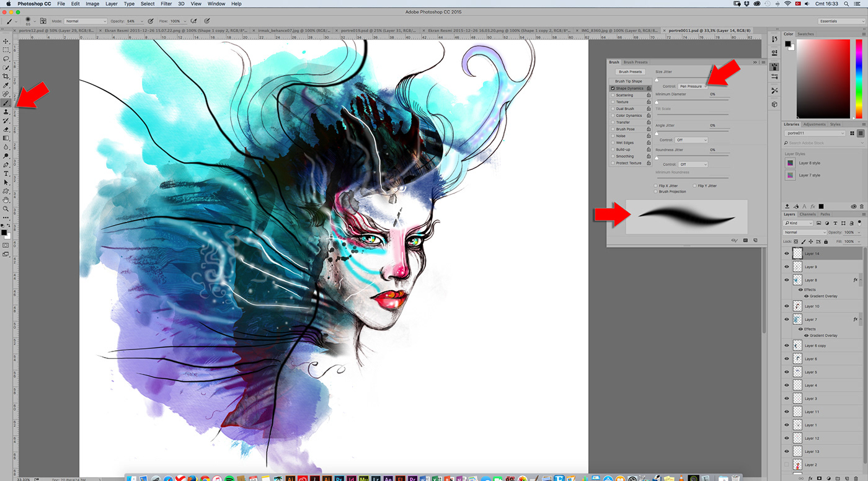
Task: Select the Healing Brush tool
Action: 6,94
